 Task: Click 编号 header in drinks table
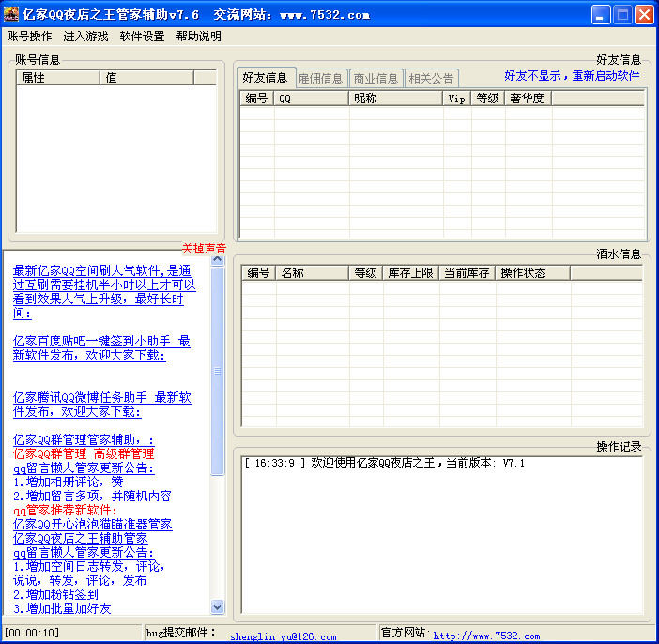[258, 273]
